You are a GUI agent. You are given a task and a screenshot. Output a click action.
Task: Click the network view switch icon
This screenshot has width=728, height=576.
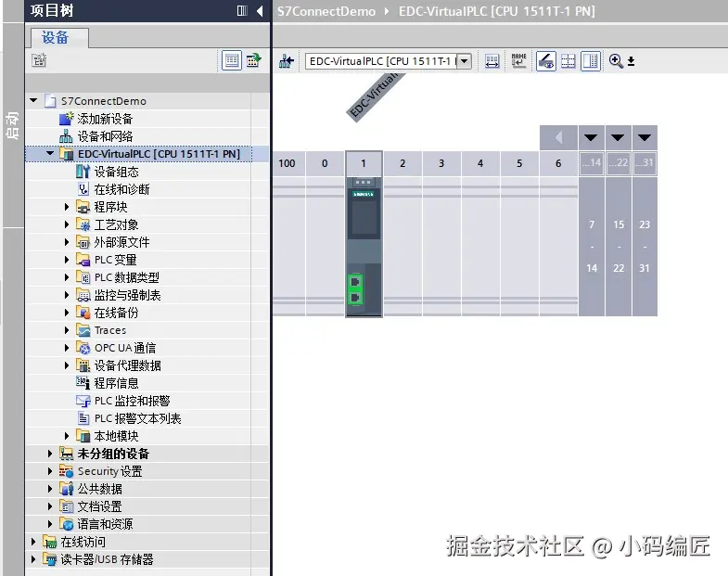tap(287, 61)
